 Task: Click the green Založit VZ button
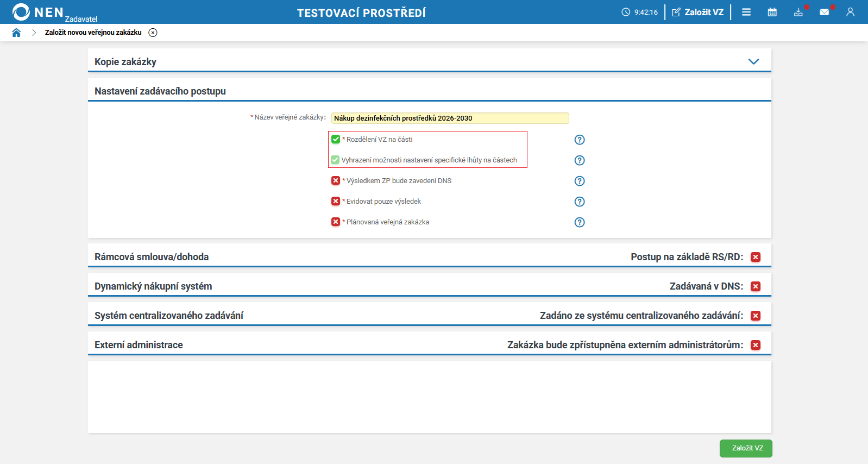(x=746, y=448)
